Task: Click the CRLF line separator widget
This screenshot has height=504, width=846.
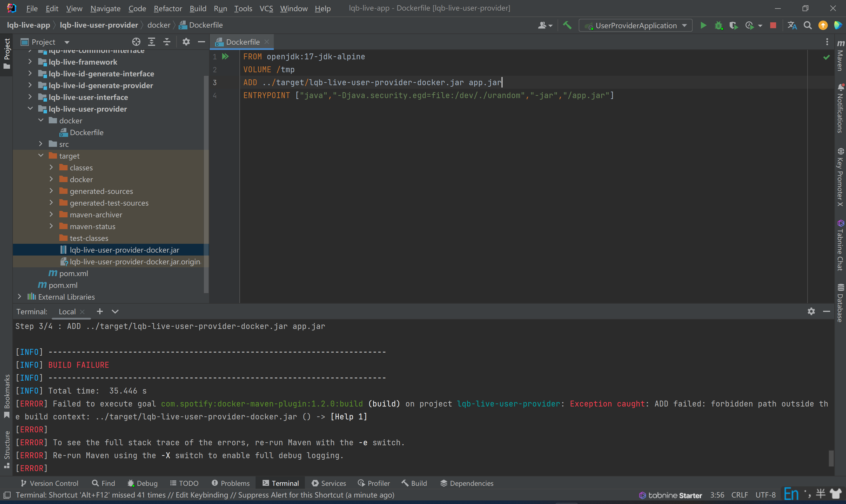Action: tap(739, 495)
